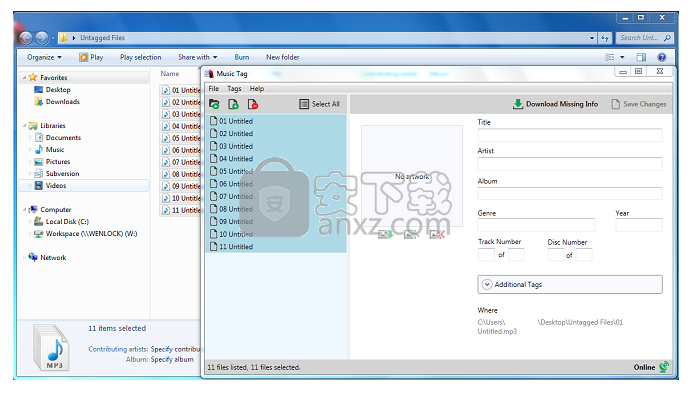Click the Disc Number first box
Image resolution: width=695 pixels, height=397 pixels.
tap(556, 255)
